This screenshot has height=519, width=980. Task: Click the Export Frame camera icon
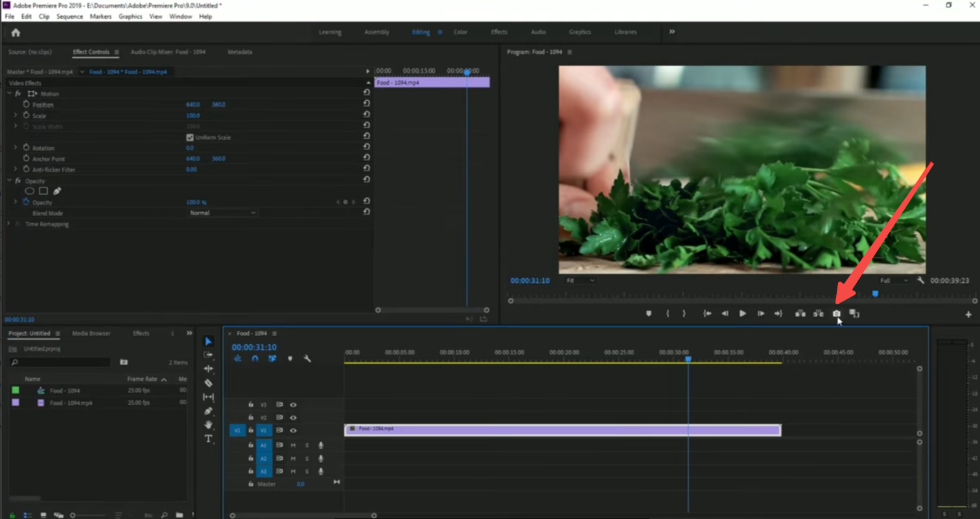[x=836, y=313]
